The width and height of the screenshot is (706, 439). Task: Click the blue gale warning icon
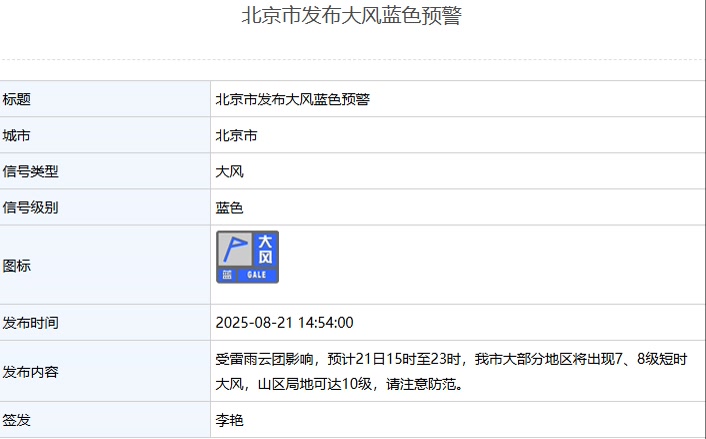(247, 257)
